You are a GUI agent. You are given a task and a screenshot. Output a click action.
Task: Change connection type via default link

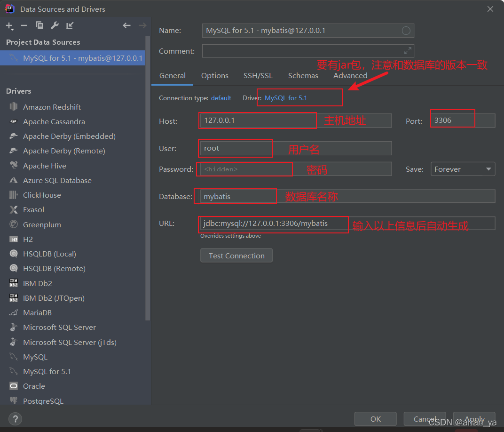(x=221, y=98)
